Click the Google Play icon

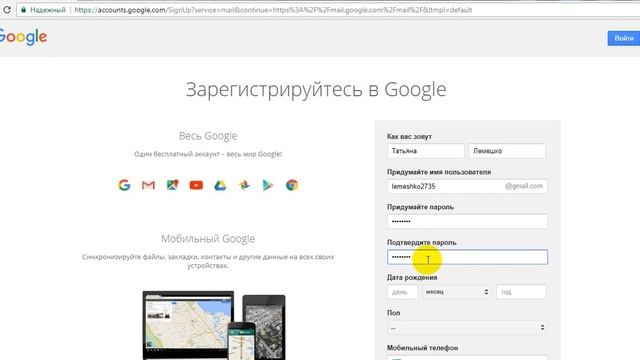click(268, 185)
